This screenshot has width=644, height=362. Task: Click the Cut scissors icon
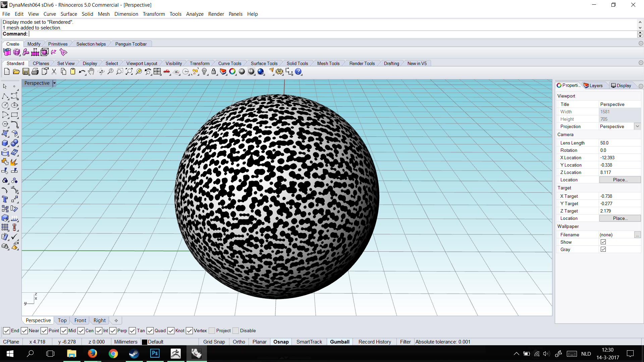[x=54, y=71]
